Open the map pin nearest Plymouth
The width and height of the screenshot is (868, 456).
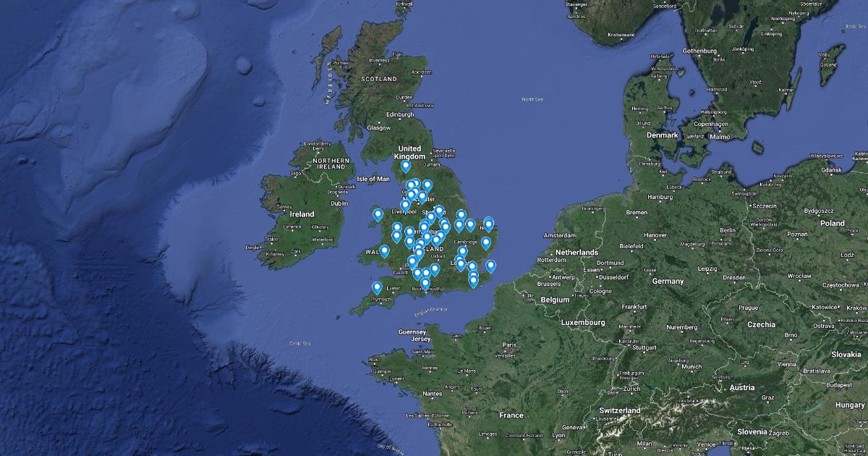click(x=377, y=288)
